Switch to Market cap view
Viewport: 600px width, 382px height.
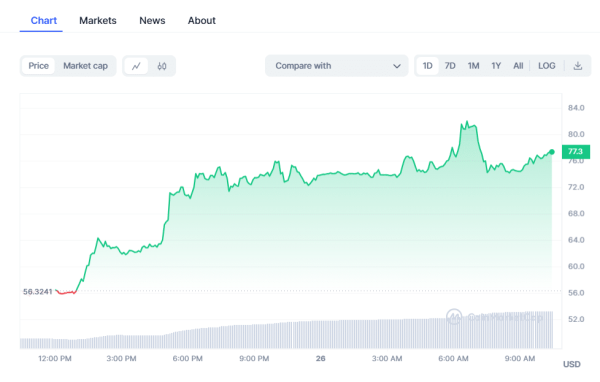[x=85, y=66]
